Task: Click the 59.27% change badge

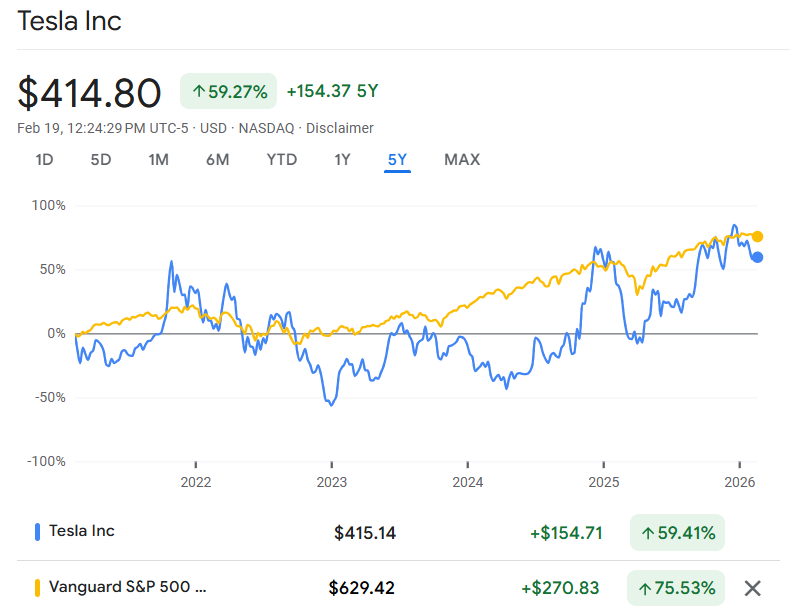Action: point(228,91)
